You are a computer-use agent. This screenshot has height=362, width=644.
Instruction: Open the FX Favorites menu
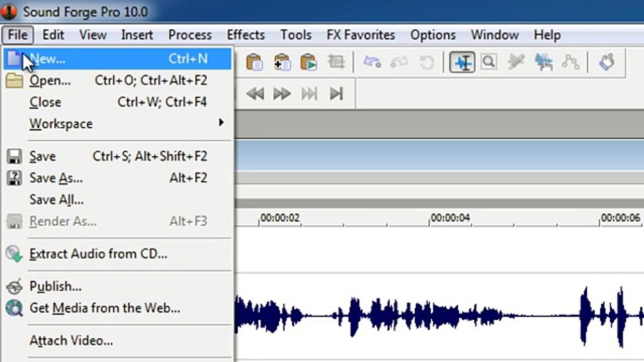click(361, 35)
